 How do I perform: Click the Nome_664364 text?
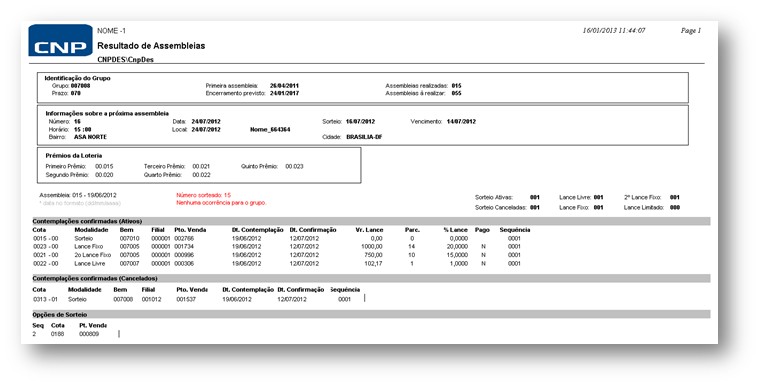click(270, 129)
